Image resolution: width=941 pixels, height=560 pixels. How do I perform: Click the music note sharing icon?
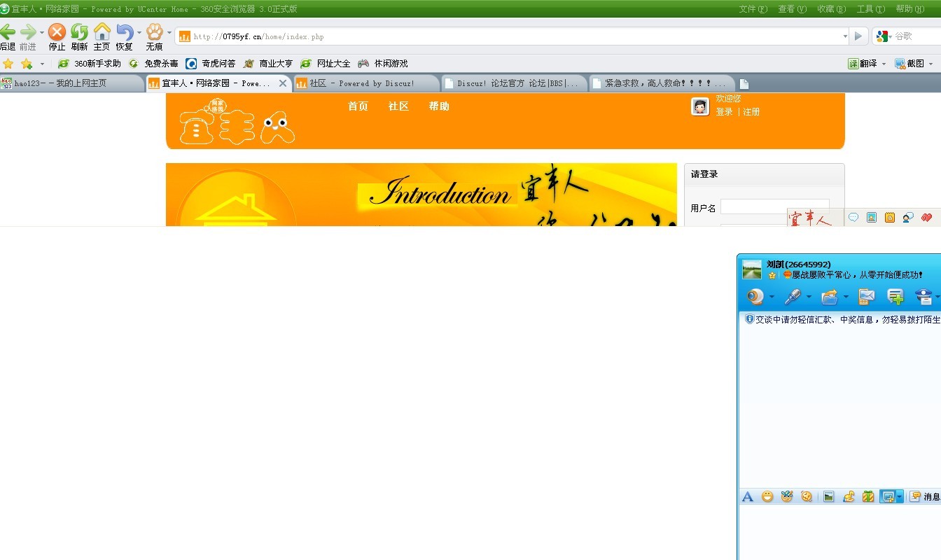click(849, 496)
